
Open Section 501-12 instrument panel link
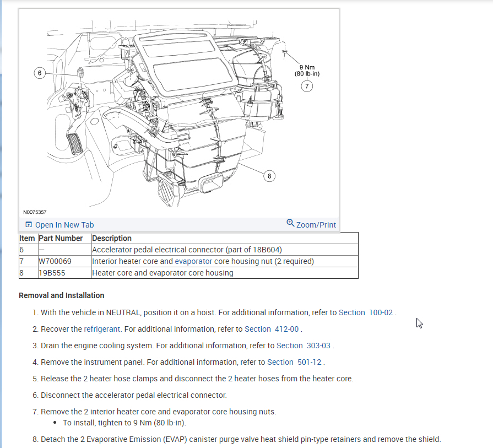pos(294,362)
